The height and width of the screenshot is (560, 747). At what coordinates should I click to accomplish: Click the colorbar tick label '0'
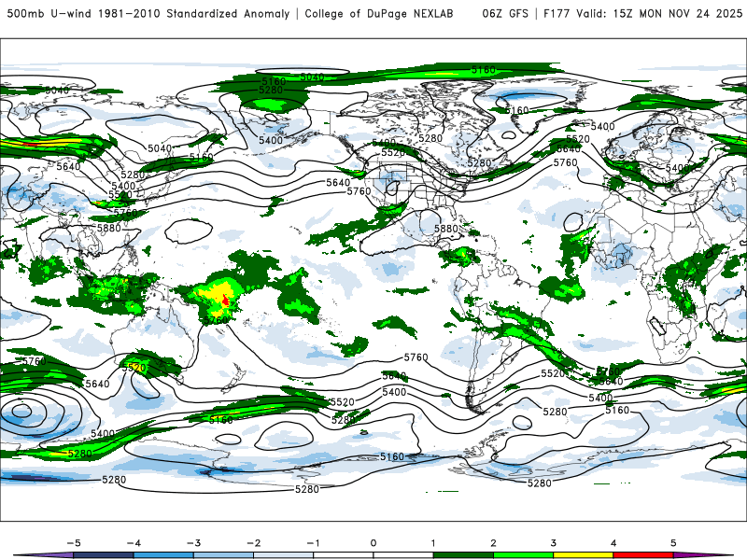373,543
